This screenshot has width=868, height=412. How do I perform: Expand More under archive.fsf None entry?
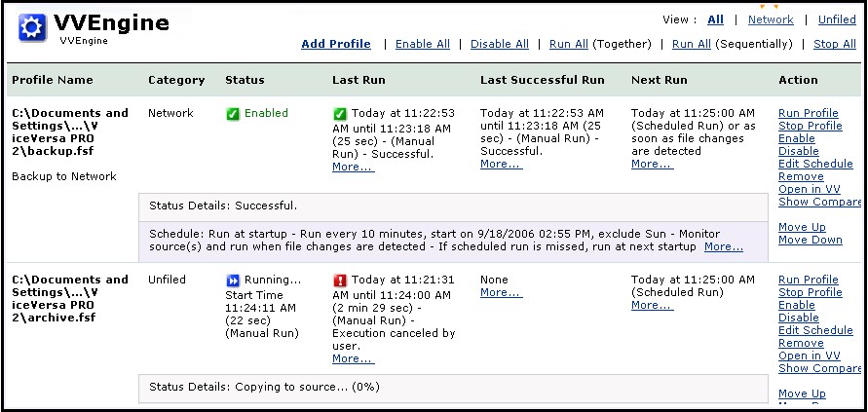tap(501, 292)
